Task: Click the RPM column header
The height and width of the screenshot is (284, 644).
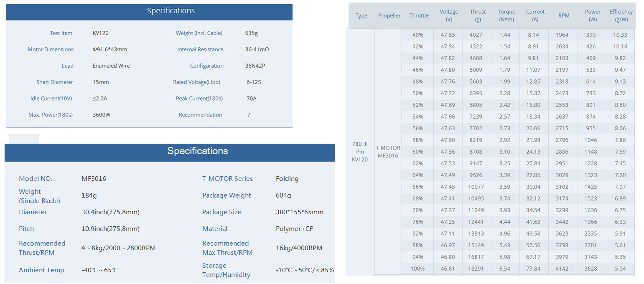Action: [564, 15]
